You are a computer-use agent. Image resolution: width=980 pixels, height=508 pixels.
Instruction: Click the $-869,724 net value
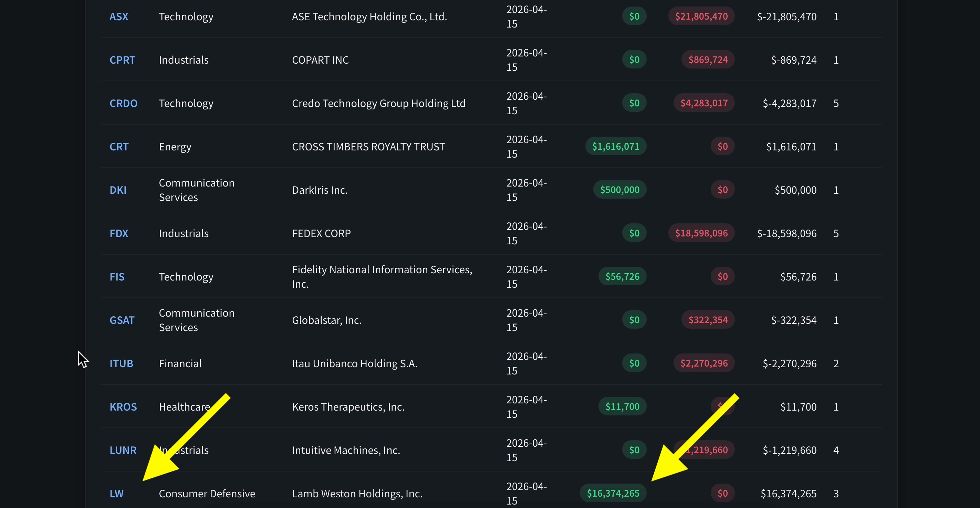(794, 60)
